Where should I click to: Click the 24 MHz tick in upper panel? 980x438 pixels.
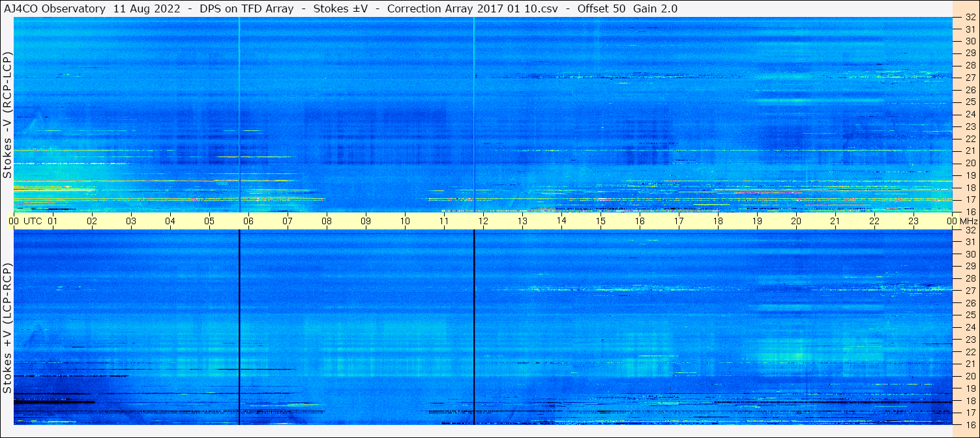point(970,114)
